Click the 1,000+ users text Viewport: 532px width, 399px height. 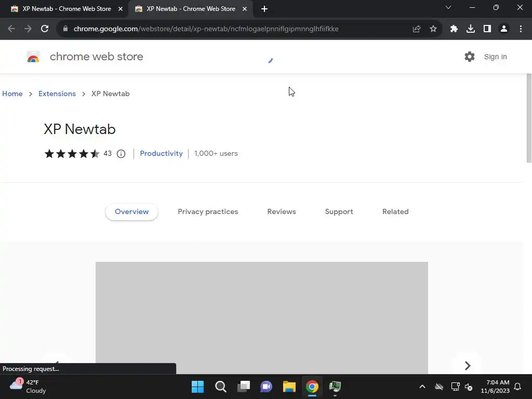coord(216,153)
